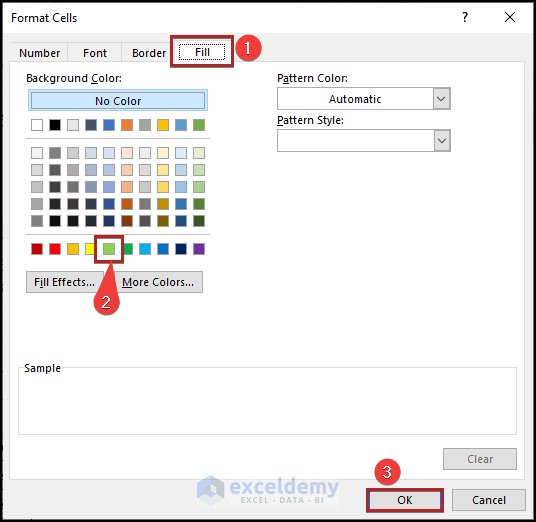Choose burnt orange shade in fourth tint row
The image size is (536, 522).
(127, 204)
